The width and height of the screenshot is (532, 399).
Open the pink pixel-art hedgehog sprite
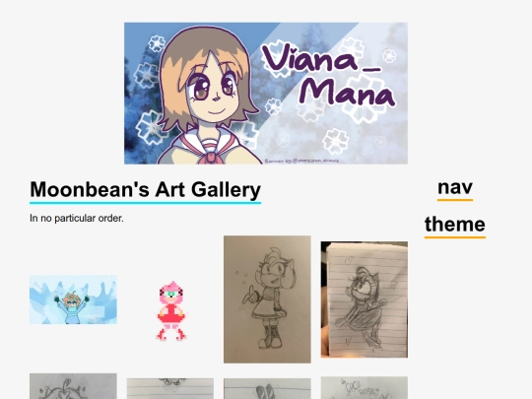click(170, 310)
